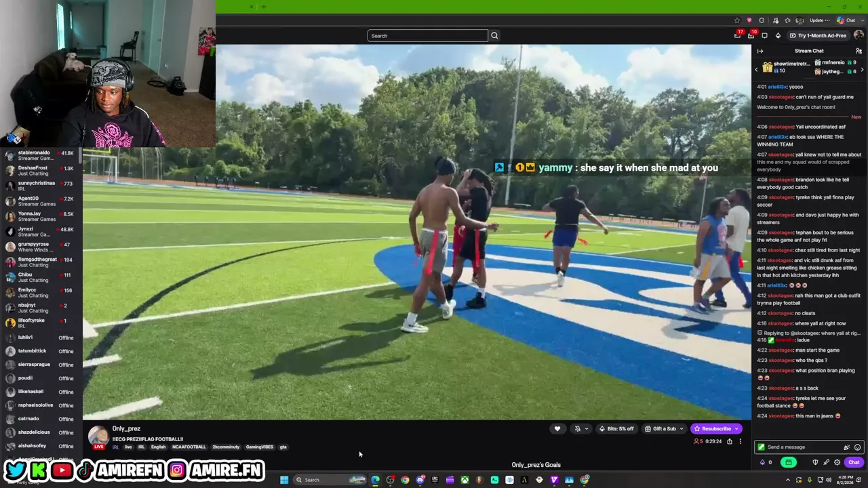Open the Whispers speech bubble icon
This screenshot has width=868, height=488.
click(764, 36)
